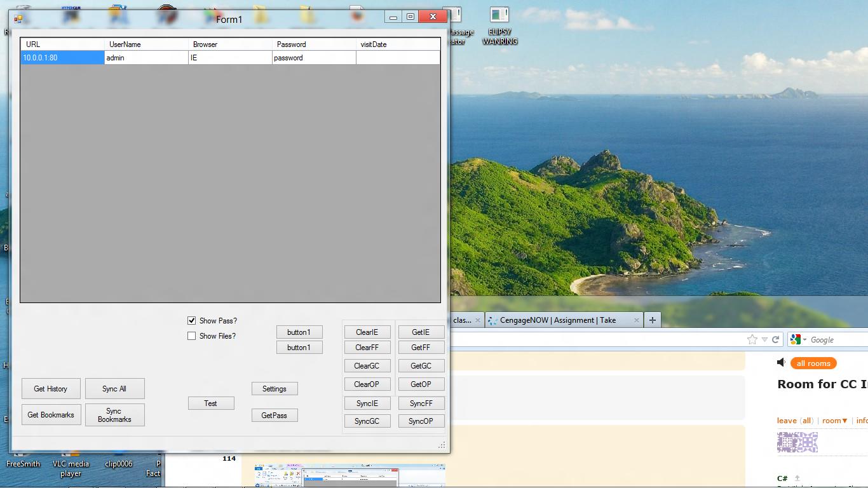This screenshot has height=488, width=868.
Task: Switch to the CengageNOW Assignment tab
Action: (564, 320)
